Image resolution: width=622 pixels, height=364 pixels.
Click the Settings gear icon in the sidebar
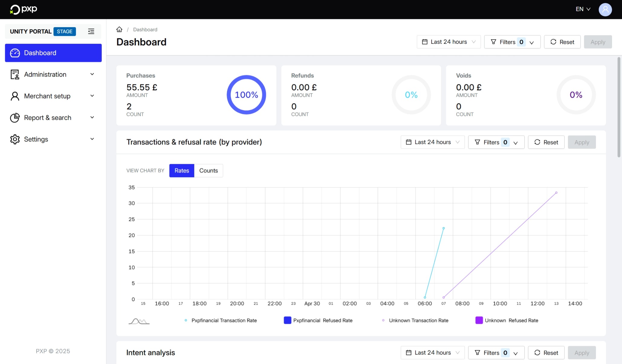click(15, 139)
